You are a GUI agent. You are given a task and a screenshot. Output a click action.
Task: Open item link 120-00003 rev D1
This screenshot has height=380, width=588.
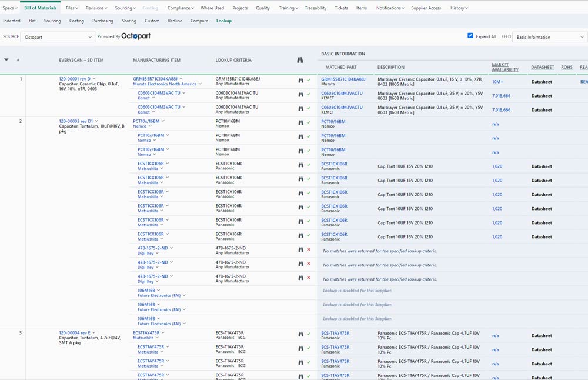tap(76, 121)
